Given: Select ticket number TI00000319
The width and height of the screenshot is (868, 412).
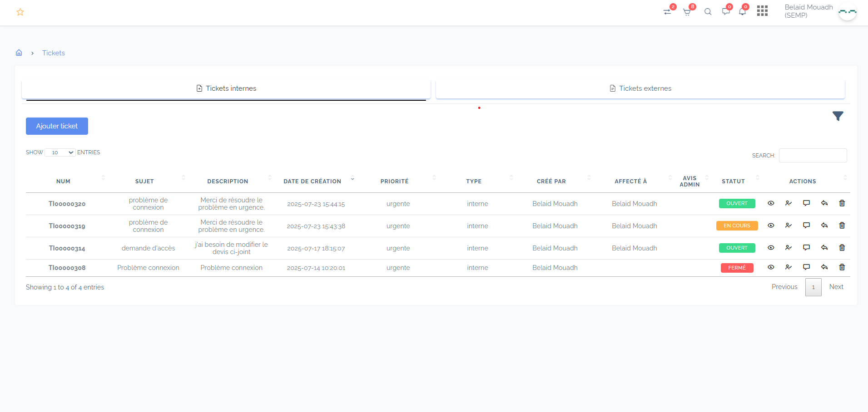Looking at the screenshot, I should [67, 226].
